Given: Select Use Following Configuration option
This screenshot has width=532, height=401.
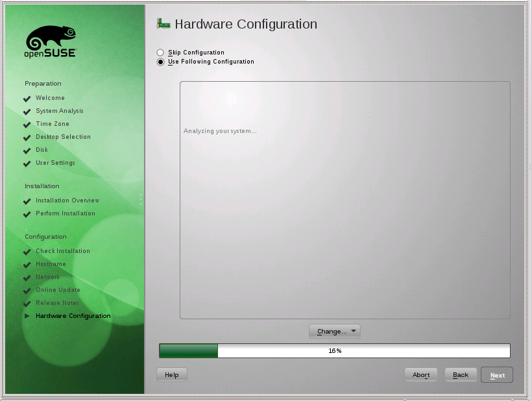Looking at the screenshot, I should 160,62.
